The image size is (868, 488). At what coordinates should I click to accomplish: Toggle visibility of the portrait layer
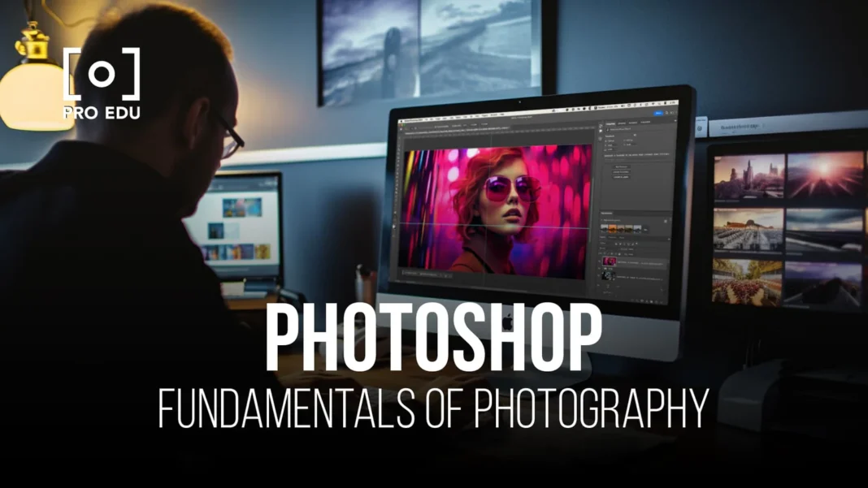(x=600, y=261)
